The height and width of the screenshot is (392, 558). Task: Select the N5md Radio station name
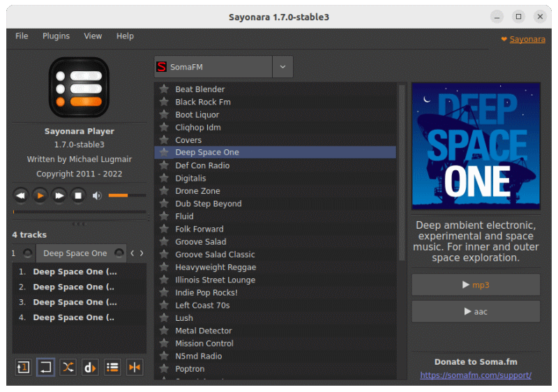click(198, 356)
